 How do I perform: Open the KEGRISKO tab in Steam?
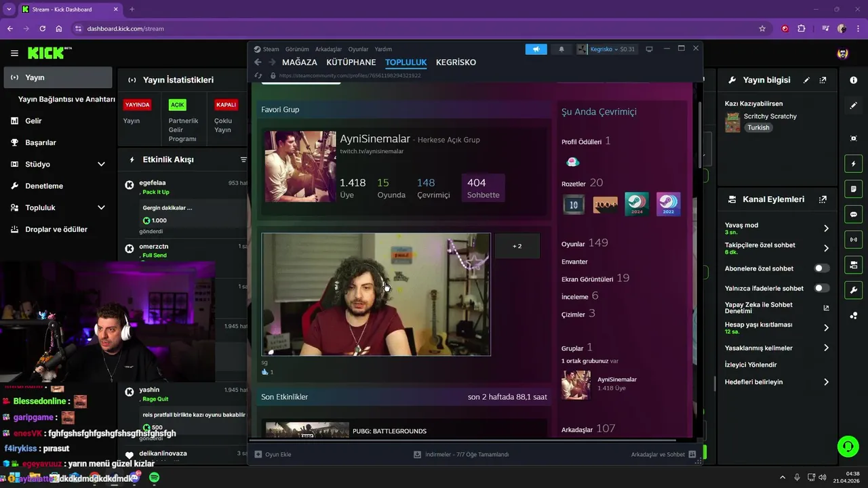point(456,62)
